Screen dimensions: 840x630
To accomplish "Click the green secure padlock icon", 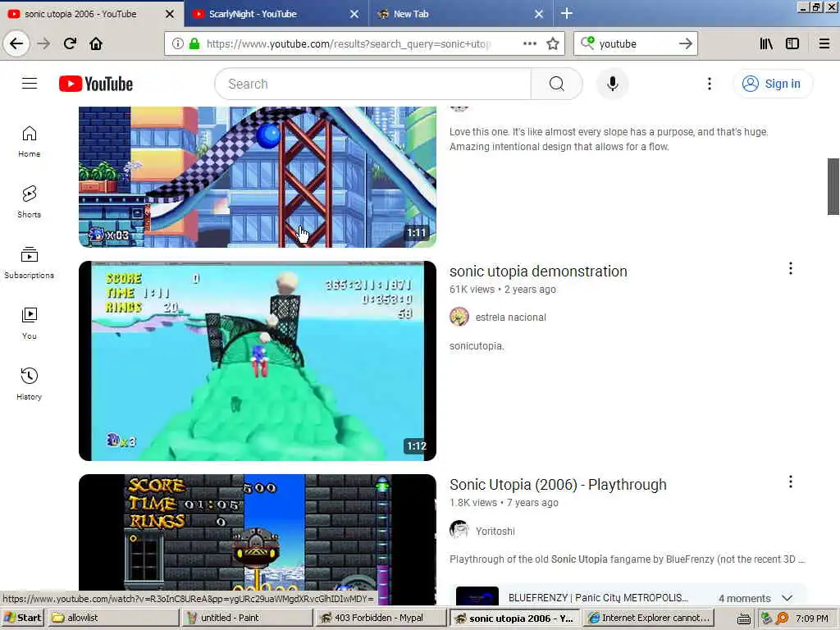I will click(x=194, y=44).
